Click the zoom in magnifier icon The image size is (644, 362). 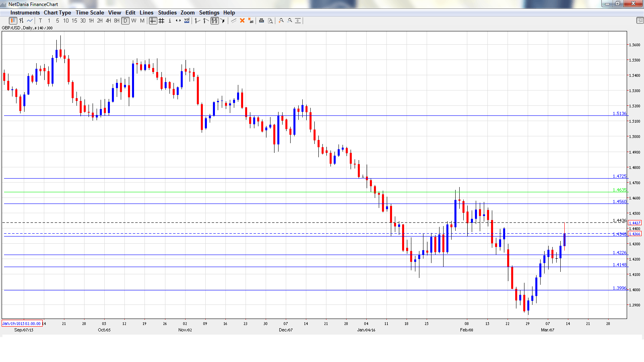pos(281,21)
